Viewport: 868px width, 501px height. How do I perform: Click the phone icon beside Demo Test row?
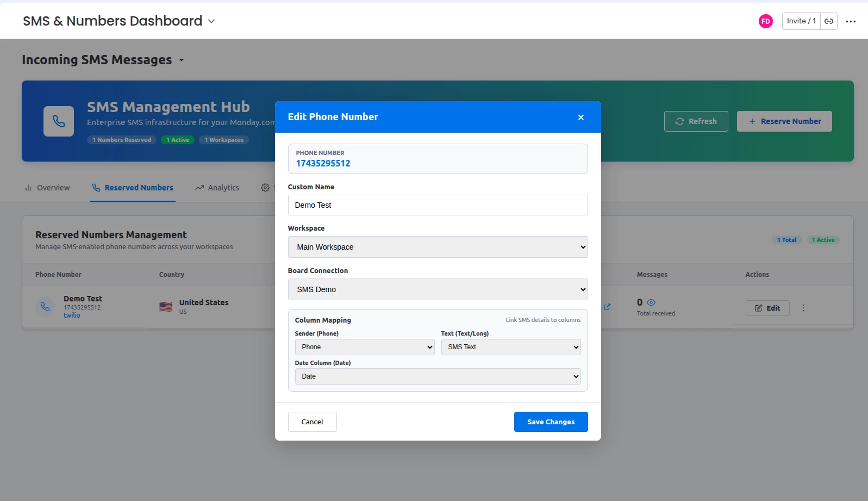(x=45, y=307)
